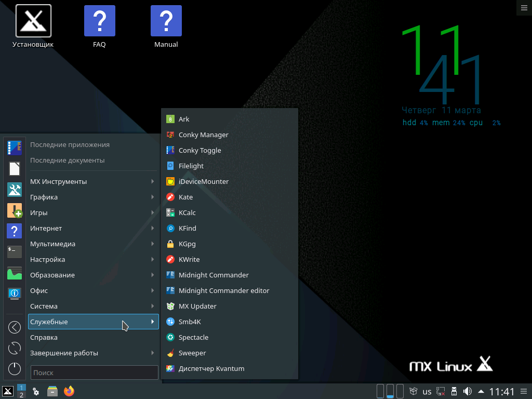This screenshot has height=399, width=532.
Task: Click the Sweeper broom icon
Action: pyautogui.click(x=170, y=353)
